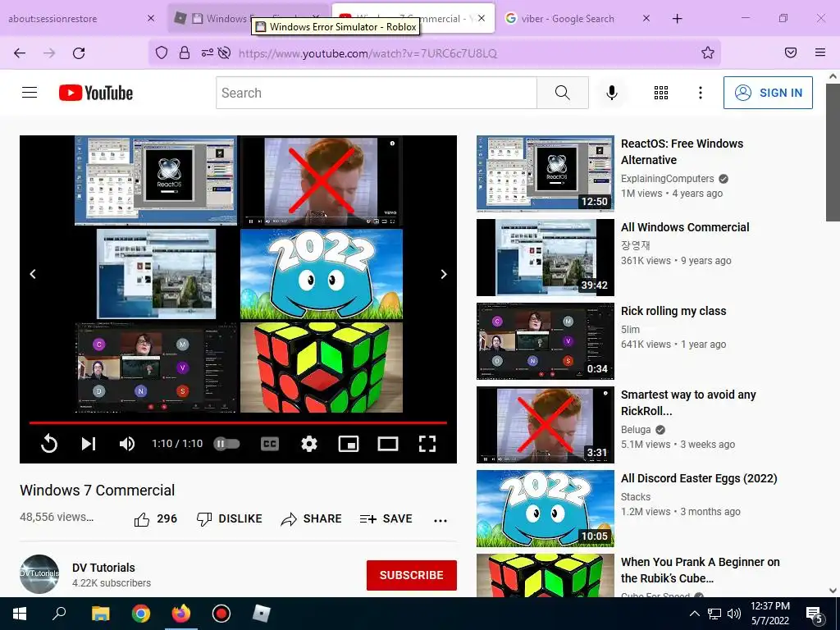
Task: Bookmark this page with the star
Action: [708, 52]
